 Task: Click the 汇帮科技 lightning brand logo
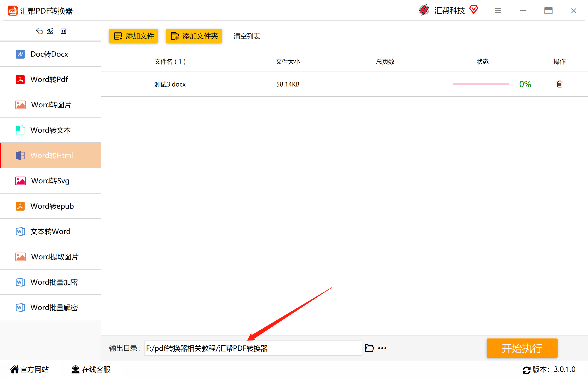[x=424, y=10]
